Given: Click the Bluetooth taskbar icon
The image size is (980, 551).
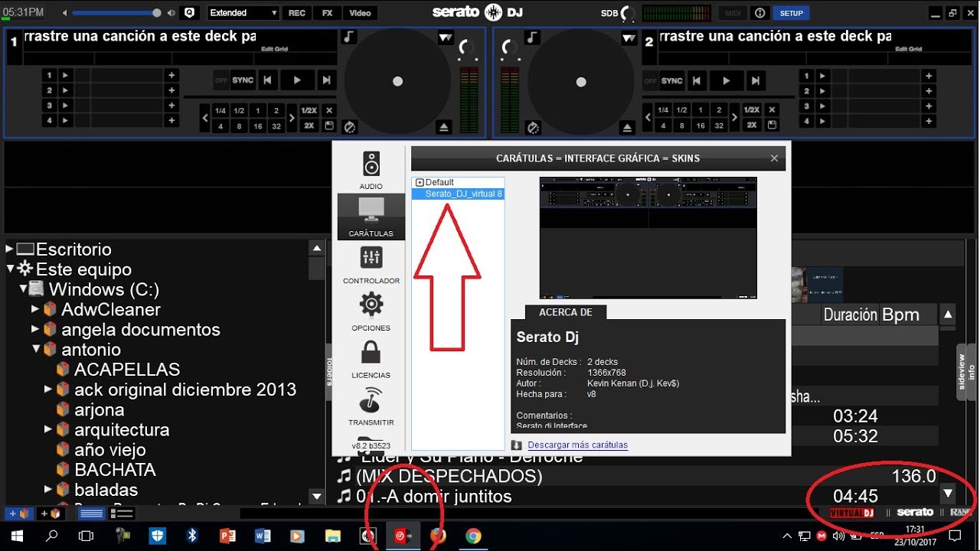Looking at the screenshot, I should tap(193, 536).
